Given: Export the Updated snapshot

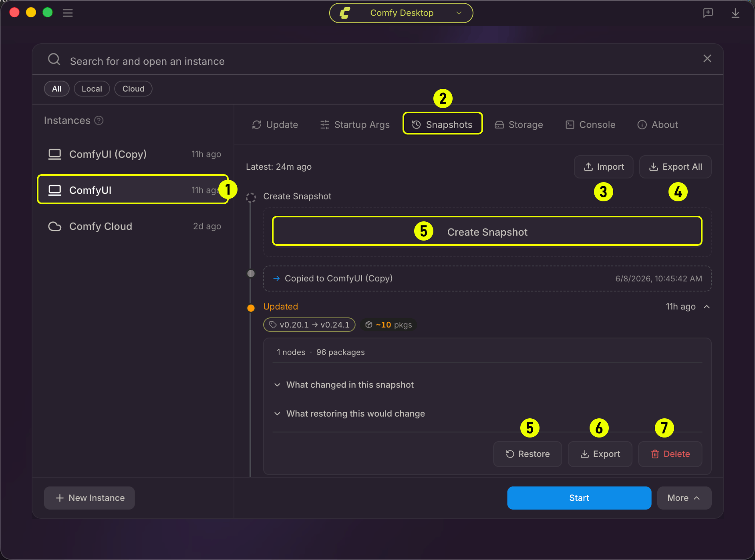Looking at the screenshot, I should (x=600, y=454).
